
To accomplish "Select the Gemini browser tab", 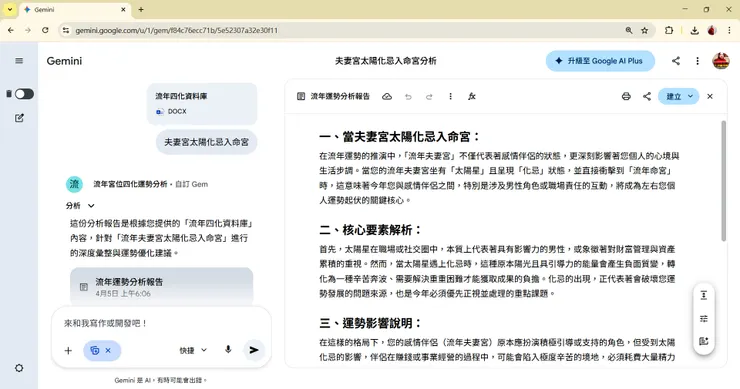I will tap(76, 9).
